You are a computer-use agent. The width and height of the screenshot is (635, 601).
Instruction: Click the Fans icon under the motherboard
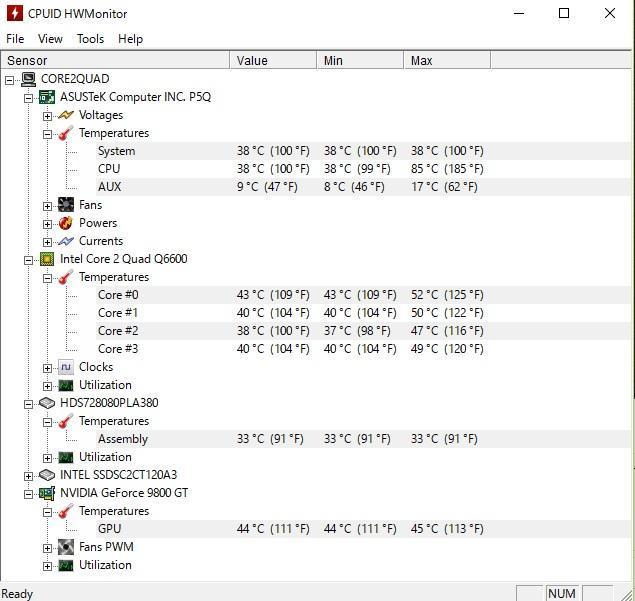pos(66,205)
